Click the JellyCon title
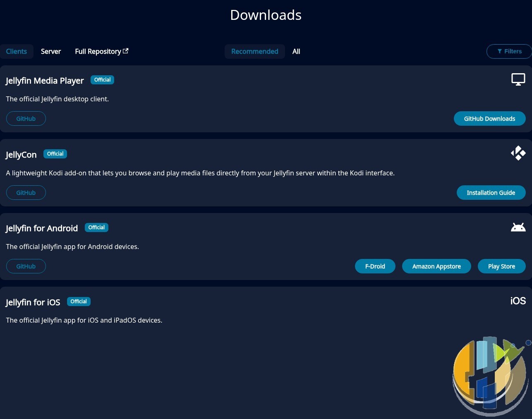Viewport: 532px width, 419px height. 21,155
